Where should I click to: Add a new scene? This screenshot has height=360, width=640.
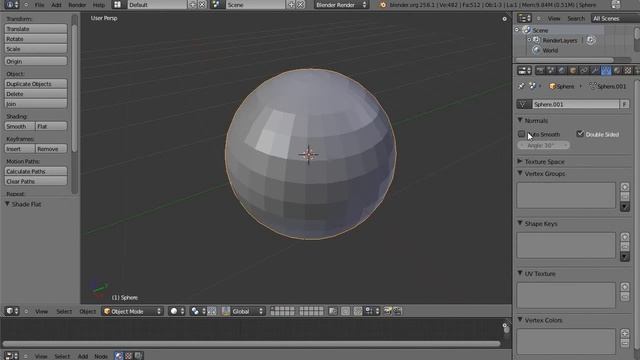pos(291,5)
